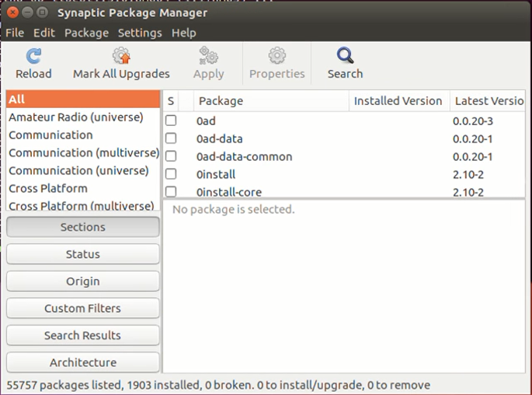Check the 0install package box
Screen dimensions: 532x395
171,174
